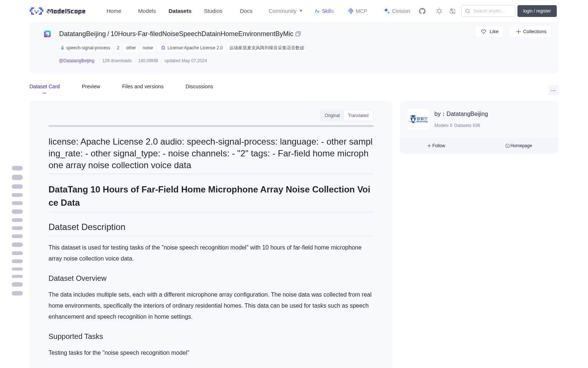Click the ModelScope logo
The image size is (588, 368).
[x=58, y=11]
